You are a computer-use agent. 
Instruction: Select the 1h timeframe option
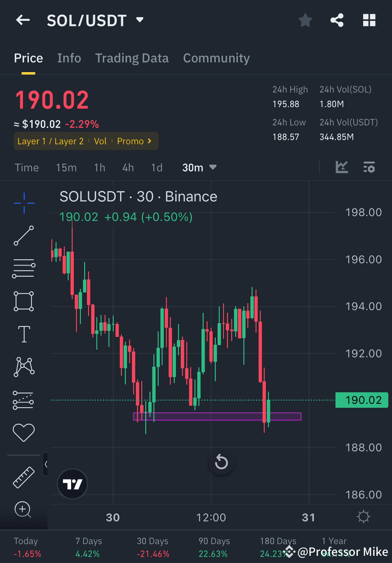99,167
